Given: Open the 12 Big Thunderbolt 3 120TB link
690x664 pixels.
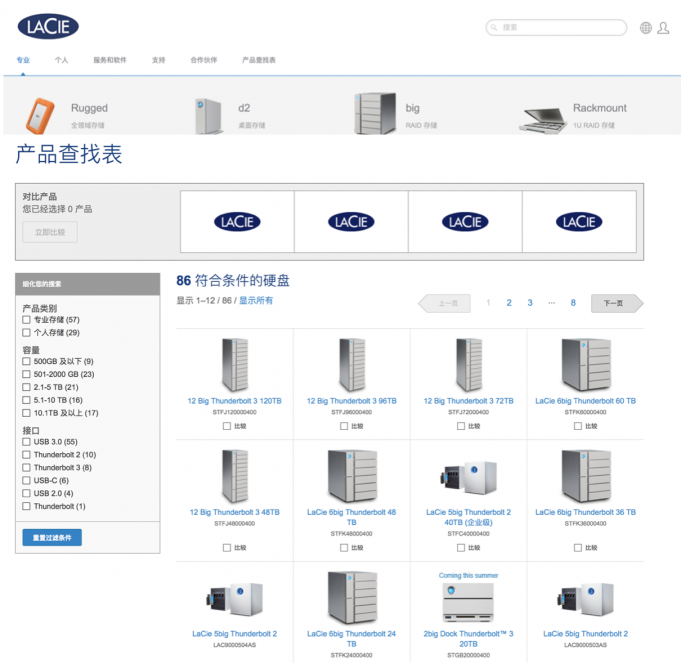Looking at the screenshot, I should pyautogui.click(x=235, y=401).
